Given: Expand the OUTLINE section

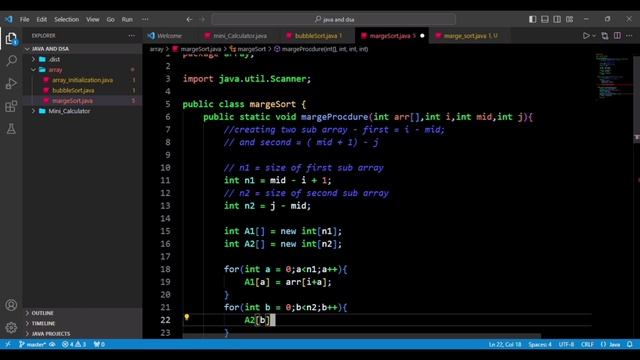Looking at the screenshot, I should point(82,313).
